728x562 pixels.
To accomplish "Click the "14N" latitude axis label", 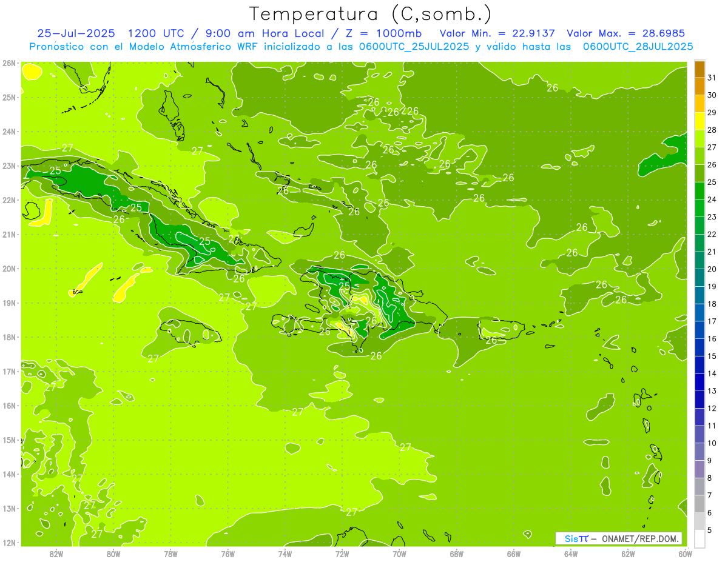I will pyautogui.click(x=9, y=474).
